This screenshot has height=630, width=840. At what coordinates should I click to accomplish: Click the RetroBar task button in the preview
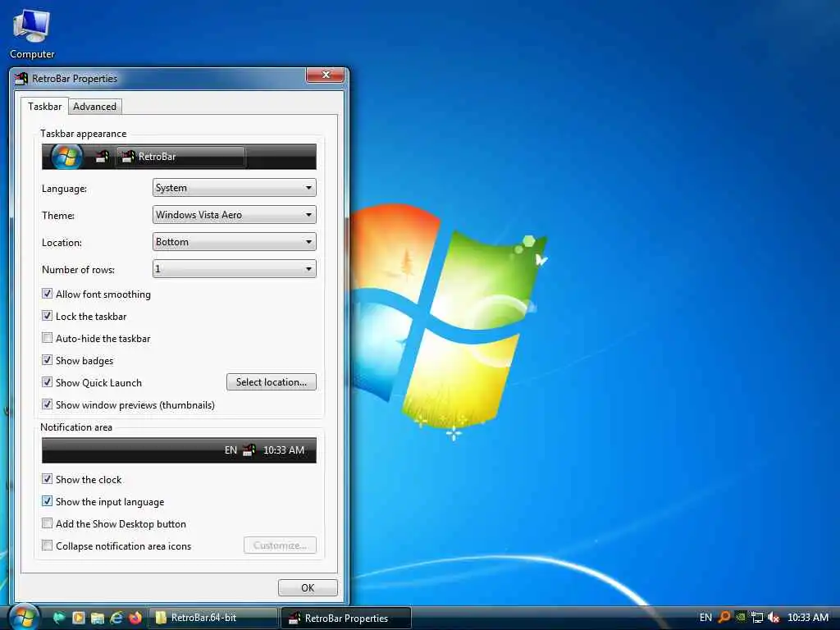click(180, 157)
